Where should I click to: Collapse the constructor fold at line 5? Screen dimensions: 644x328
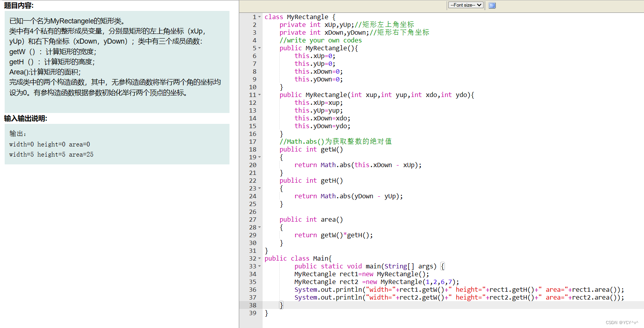259,48
